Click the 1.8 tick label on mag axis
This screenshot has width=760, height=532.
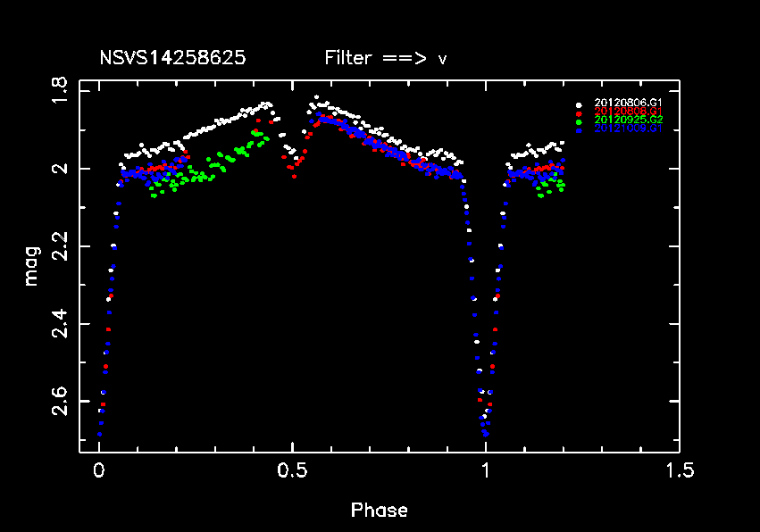60,91
